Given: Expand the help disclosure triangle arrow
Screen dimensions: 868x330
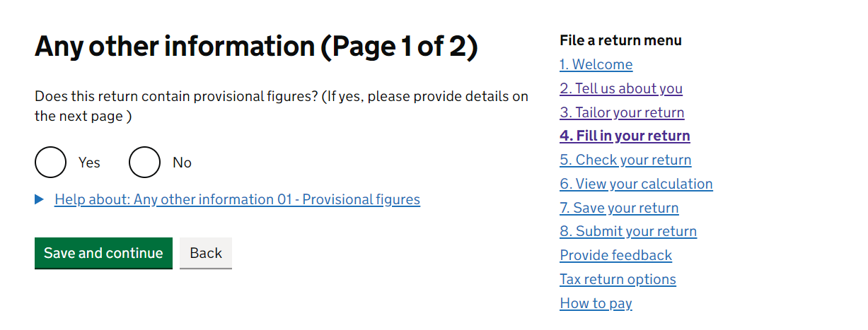Looking at the screenshot, I should click(39, 200).
